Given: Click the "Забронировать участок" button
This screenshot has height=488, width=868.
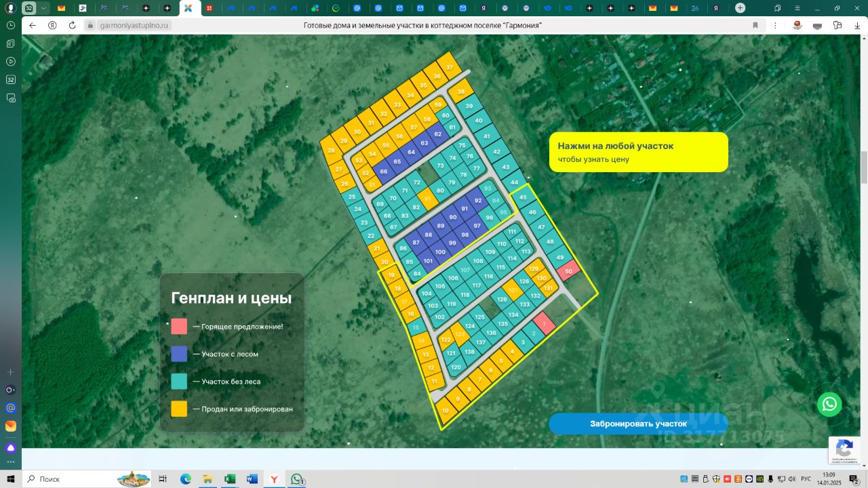Looking at the screenshot, I should point(638,424).
